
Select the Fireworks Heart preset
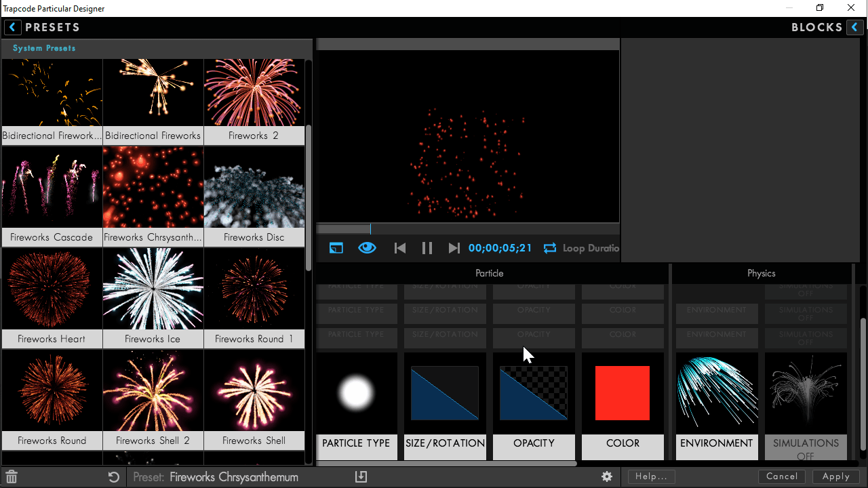[52, 298]
